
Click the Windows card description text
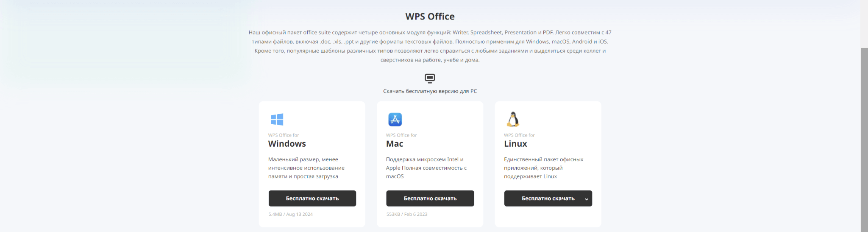(306, 168)
